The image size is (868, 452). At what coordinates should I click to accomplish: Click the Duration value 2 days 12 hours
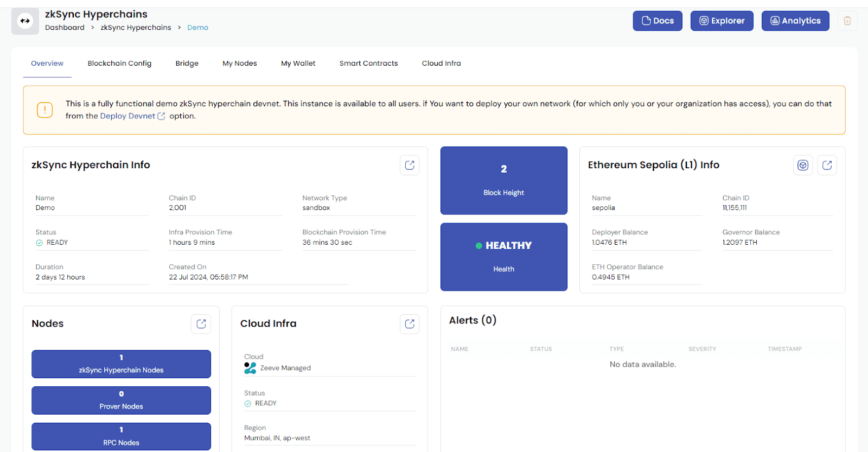tap(60, 277)
